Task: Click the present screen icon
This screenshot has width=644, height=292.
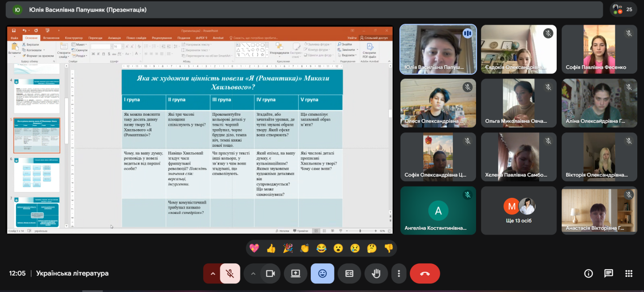Action: tap(296, 274)
